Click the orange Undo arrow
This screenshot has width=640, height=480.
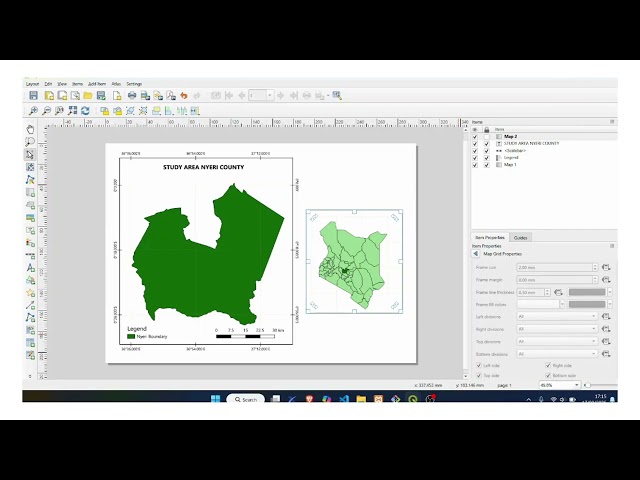point(184,96)
